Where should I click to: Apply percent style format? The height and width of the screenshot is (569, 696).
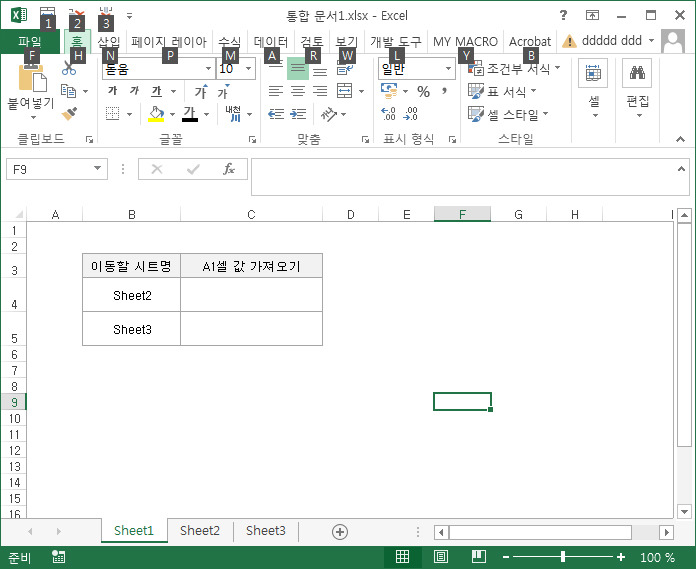point(423,91)
